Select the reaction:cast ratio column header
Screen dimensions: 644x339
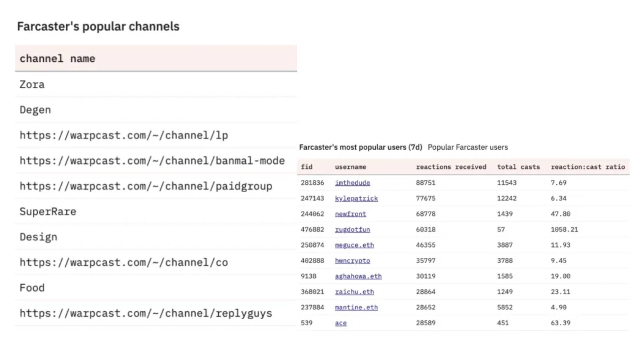tap(587, 167)
